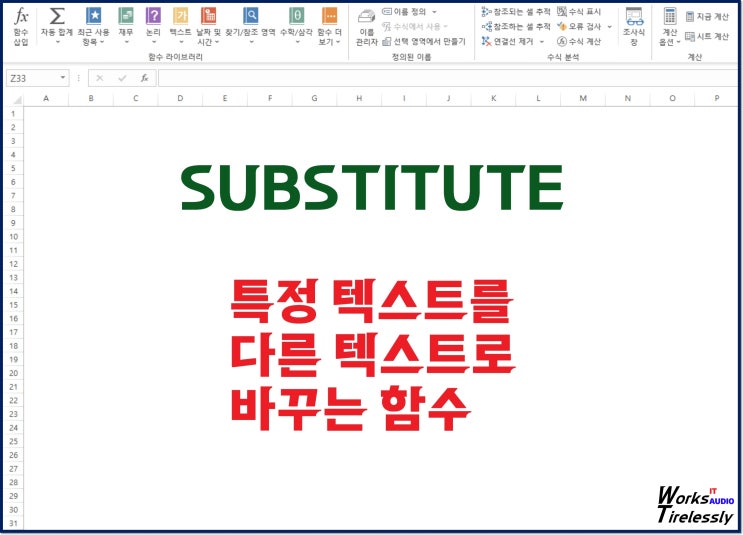This screenshot has width=743, height=535.
Task: Open the Name Box dropdown arrow
Action: [x=63, y=78]
